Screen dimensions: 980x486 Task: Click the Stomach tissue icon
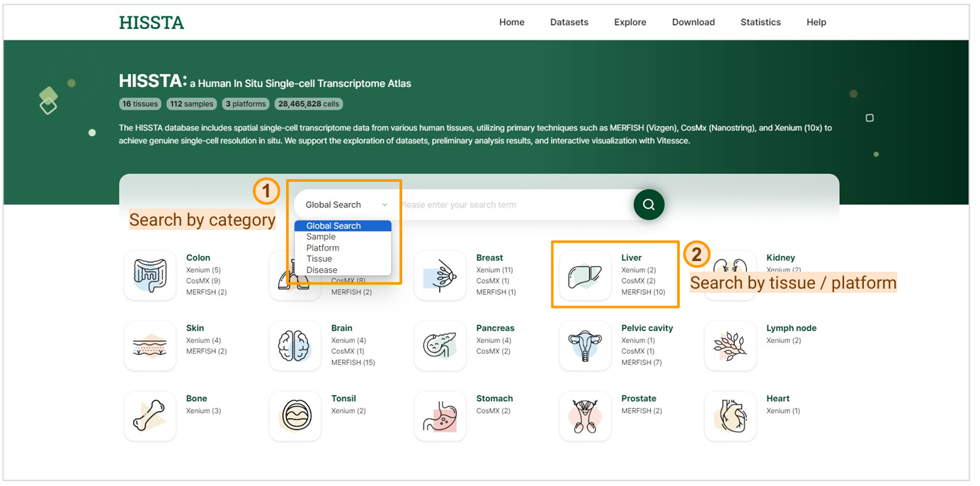click(x=440, y=416)
